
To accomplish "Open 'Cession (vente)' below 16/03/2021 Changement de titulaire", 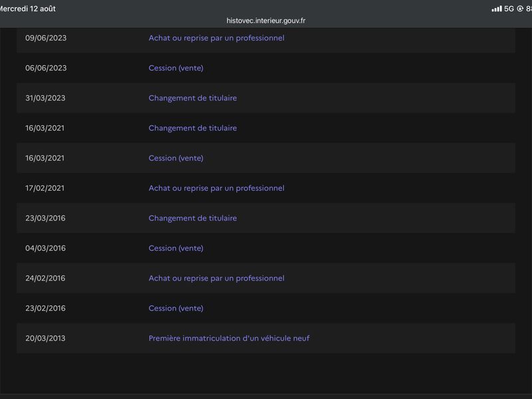I will (x=176, y=158).
